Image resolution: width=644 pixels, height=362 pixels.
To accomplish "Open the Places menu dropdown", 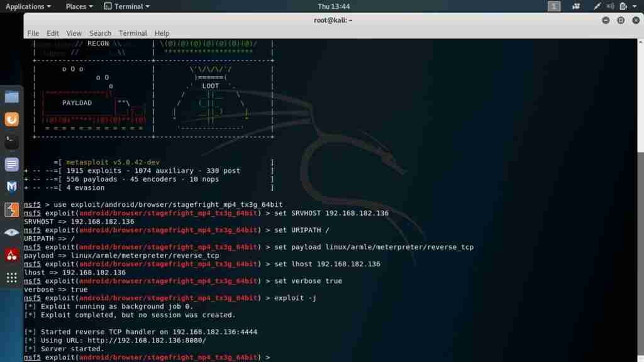I will coord(79,6).
